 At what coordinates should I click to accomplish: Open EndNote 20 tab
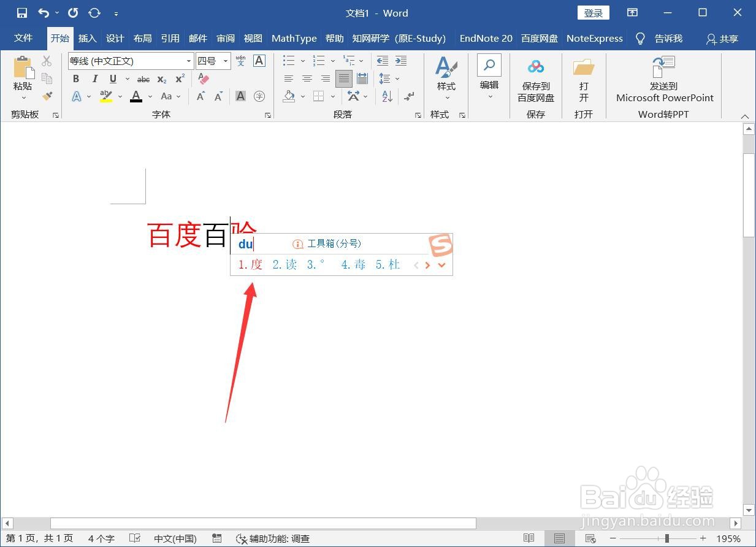click(x=486, y=38)
